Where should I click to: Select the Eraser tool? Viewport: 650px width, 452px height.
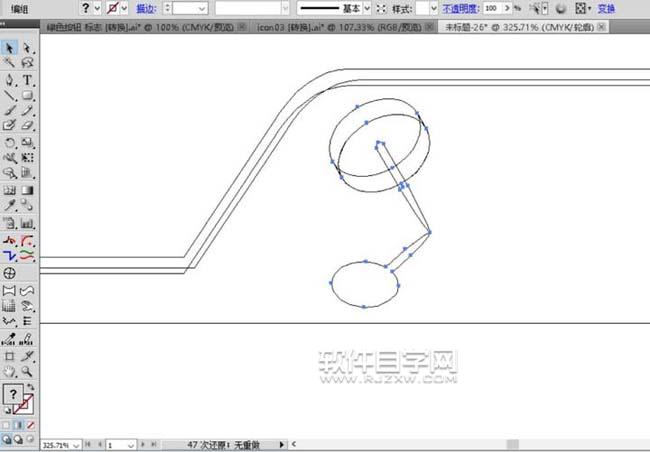tap(27, 125)
